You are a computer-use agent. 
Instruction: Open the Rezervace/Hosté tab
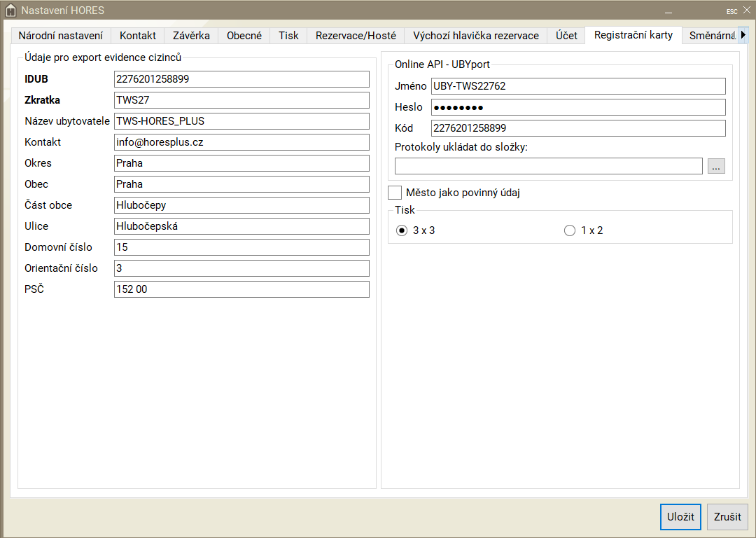[356, 35]
